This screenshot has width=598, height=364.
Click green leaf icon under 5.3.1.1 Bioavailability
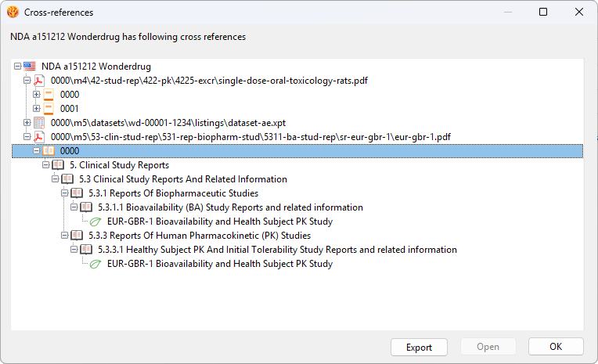click(x=95, y=222)
